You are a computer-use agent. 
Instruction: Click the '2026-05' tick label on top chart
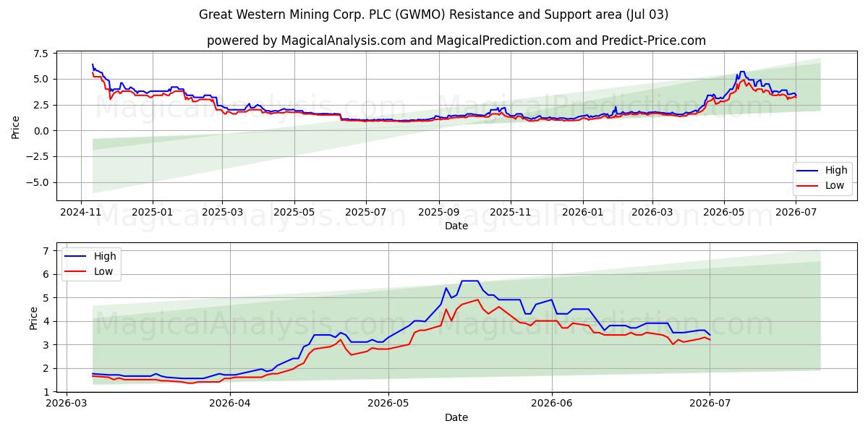pyautogui.click(x=724, y=212)
